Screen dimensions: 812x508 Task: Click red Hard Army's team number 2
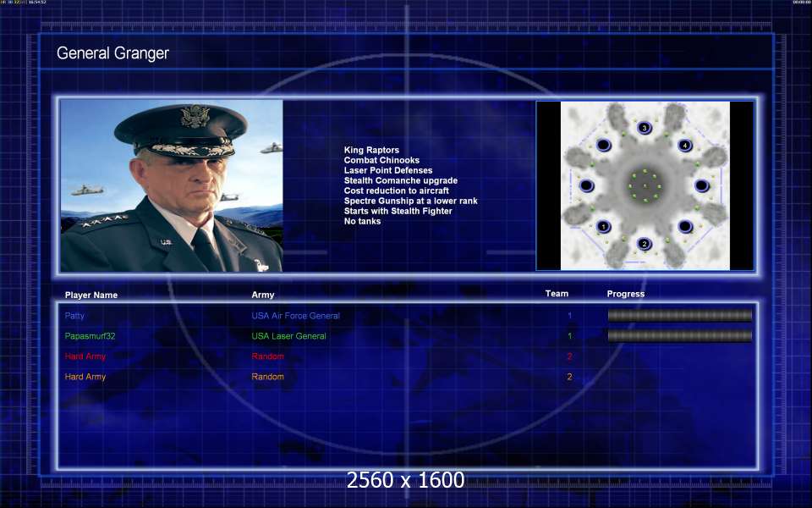coord(569,356)
